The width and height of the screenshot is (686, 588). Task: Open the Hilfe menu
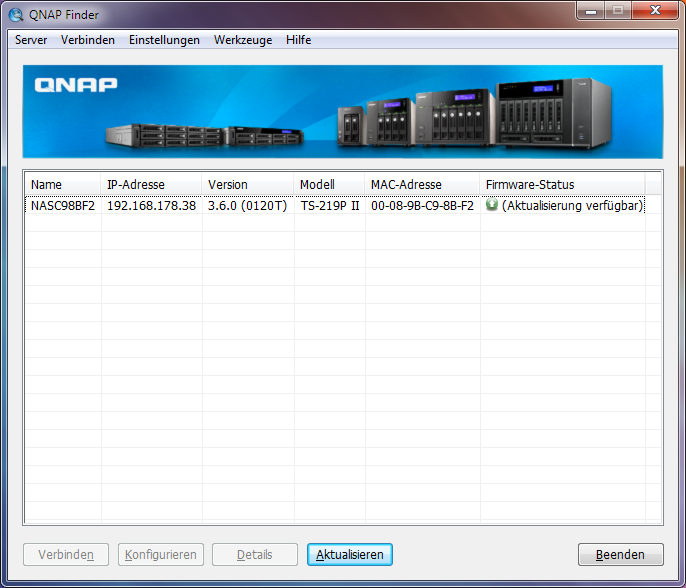(x=298, y=40)
